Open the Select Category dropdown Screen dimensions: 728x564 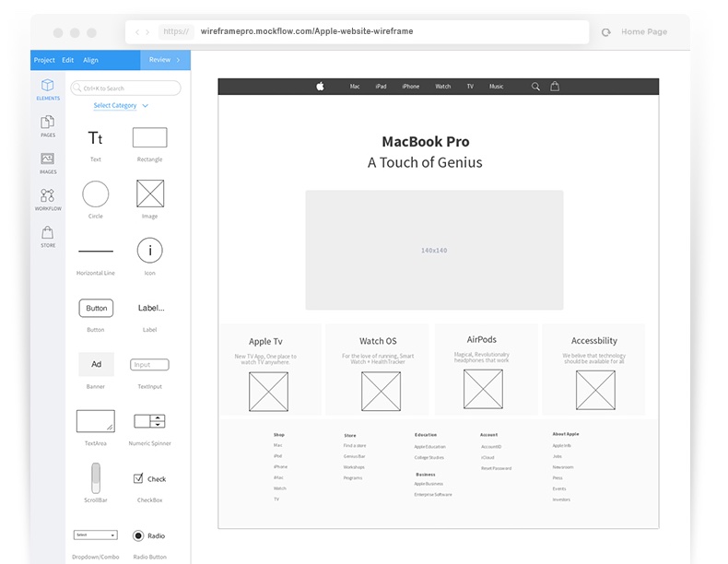pyautogui.click(x=121, y=105)
